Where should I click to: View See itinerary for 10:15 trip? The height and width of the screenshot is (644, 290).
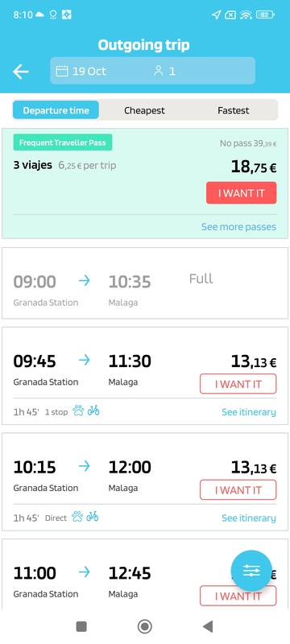(249, 518)
